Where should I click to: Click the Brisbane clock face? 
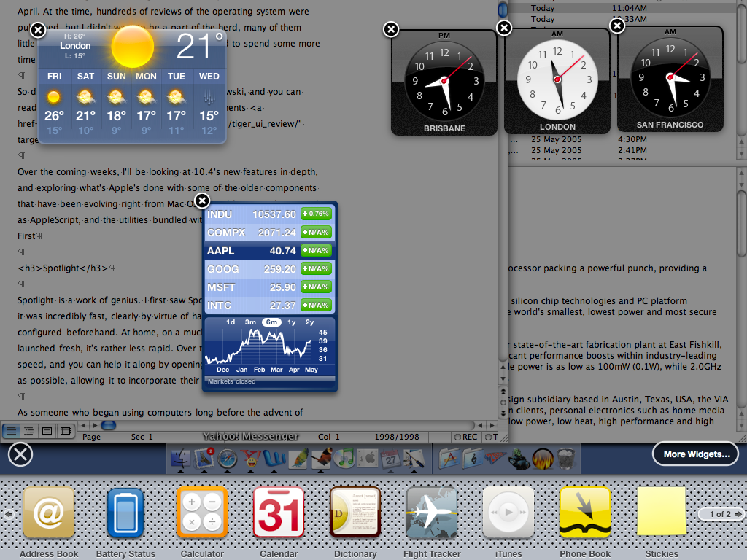click(x=444, y=80)
